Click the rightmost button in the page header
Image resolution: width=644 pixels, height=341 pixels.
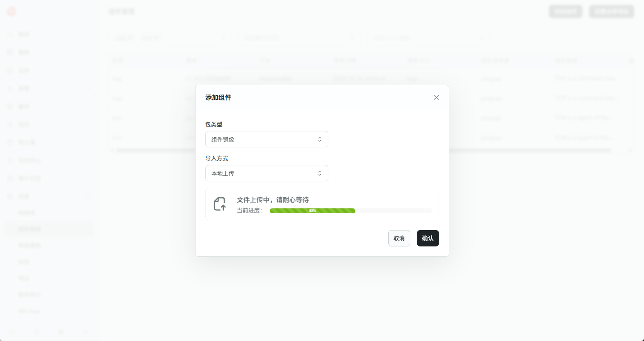click(x=611, y=11)
